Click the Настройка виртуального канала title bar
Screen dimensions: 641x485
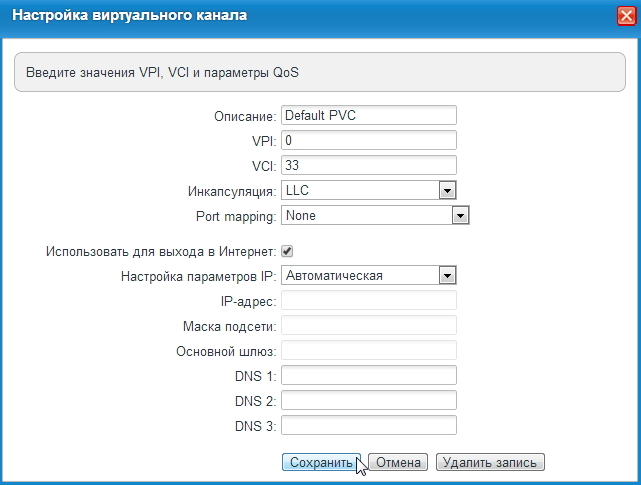tap(300, 15)
